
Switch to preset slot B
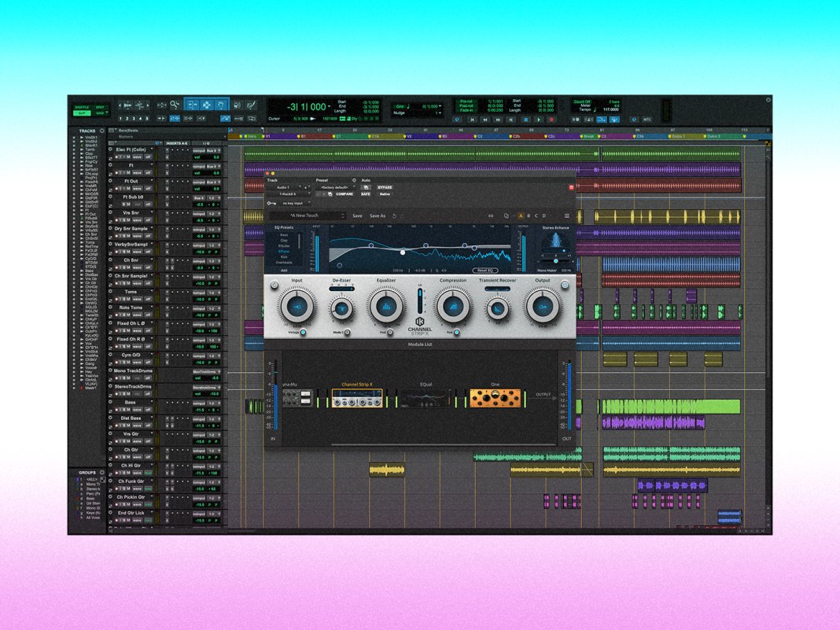click(529, 216)
